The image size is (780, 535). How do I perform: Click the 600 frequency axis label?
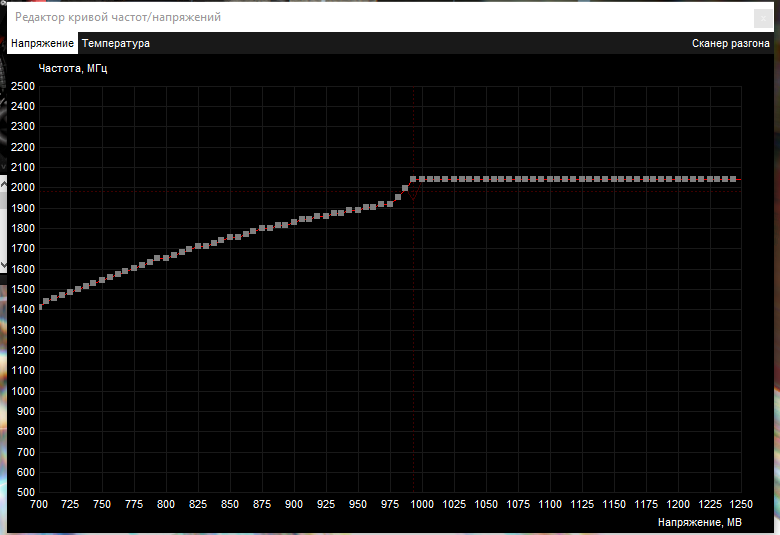tap(26, 472)
